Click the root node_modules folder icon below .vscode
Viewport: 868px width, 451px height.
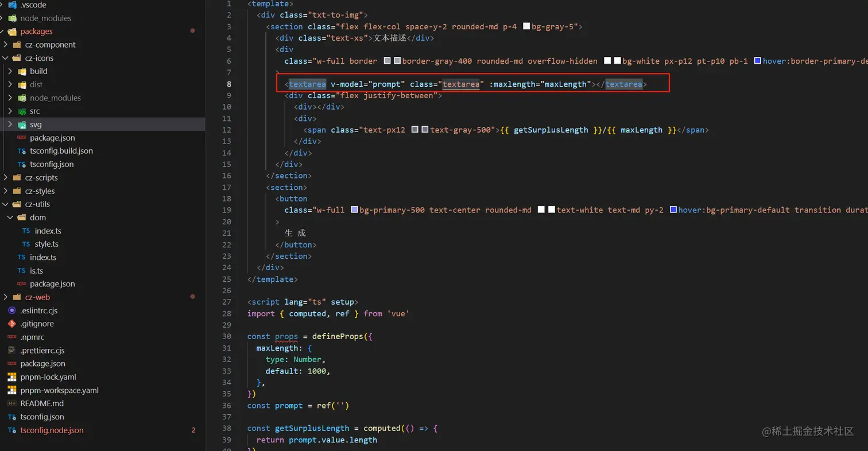click(12, 18)
